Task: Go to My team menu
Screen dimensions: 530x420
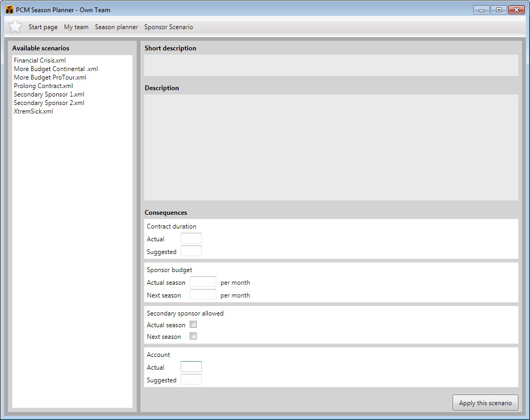Action: pyautogui.click(x=76, y=27)
